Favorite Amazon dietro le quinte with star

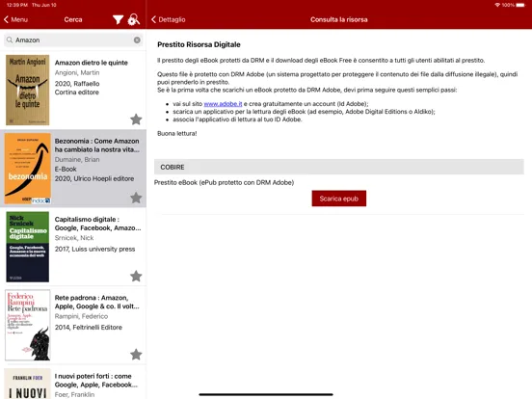coord(136,120)
